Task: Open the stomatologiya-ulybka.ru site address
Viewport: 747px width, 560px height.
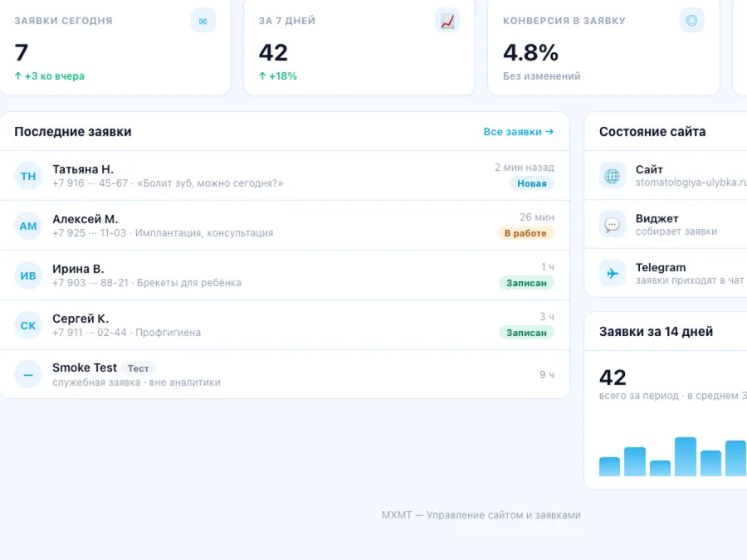Action: pos(691,183)
